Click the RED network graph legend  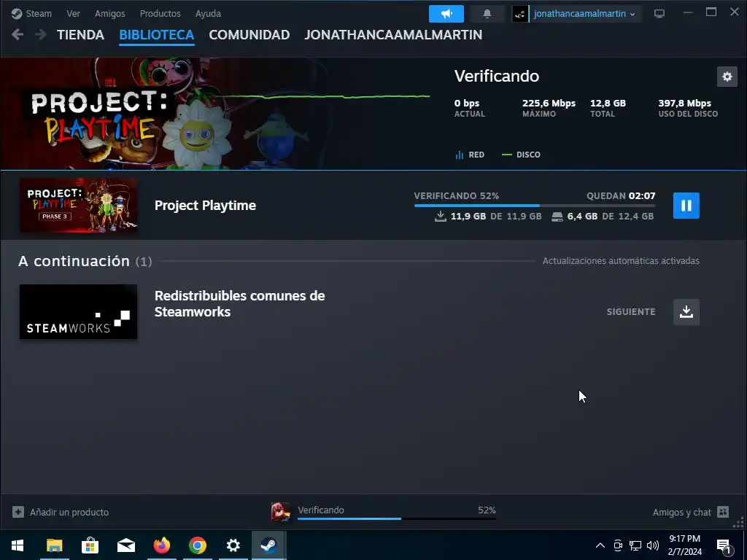(x=470, y=155)
